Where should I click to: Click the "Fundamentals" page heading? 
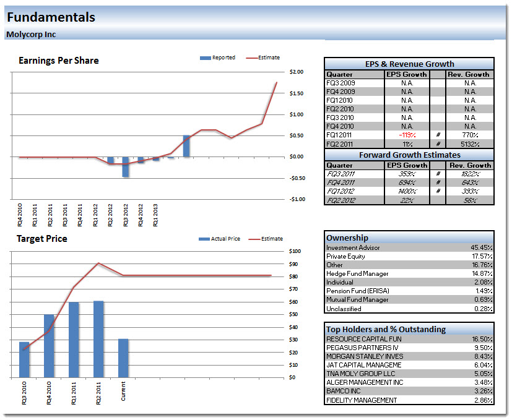coord(51,17)
